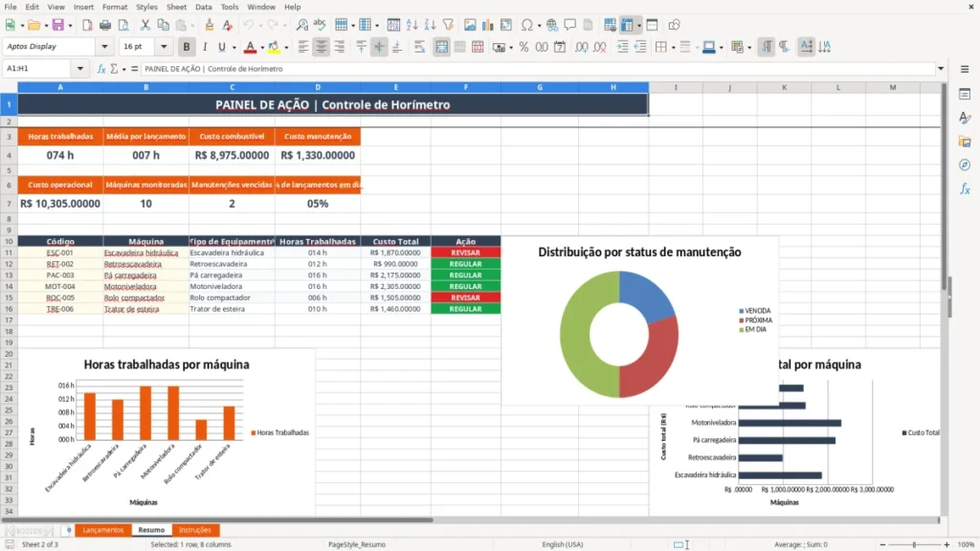Toggle Center Horizontally alignment
980x551 pixels.
pos(322,47)
